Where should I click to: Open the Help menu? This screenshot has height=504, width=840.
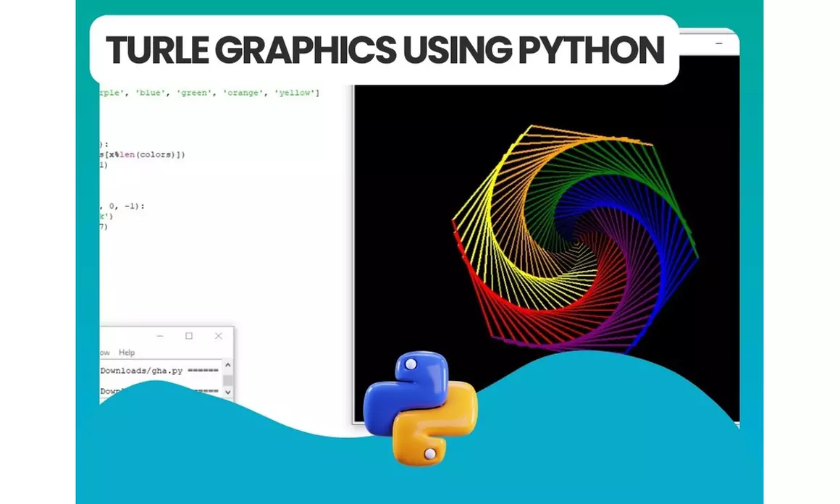[127, 353]
